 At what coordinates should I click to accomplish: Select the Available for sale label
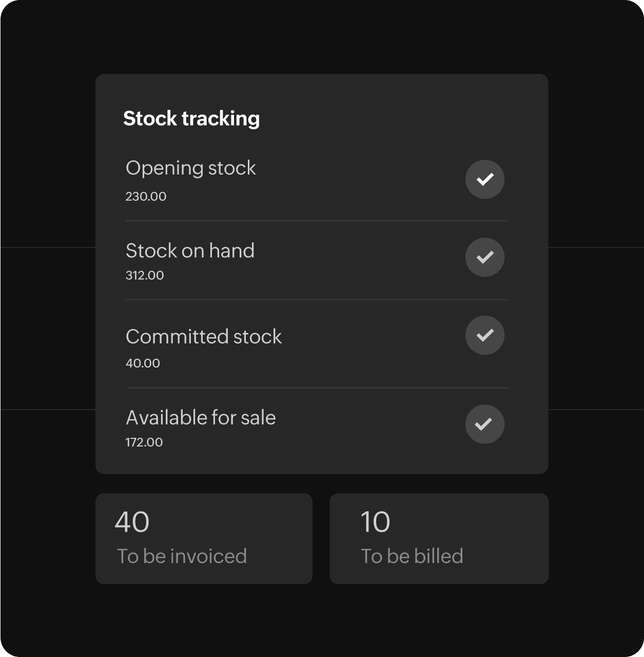[x=201, y=418]
